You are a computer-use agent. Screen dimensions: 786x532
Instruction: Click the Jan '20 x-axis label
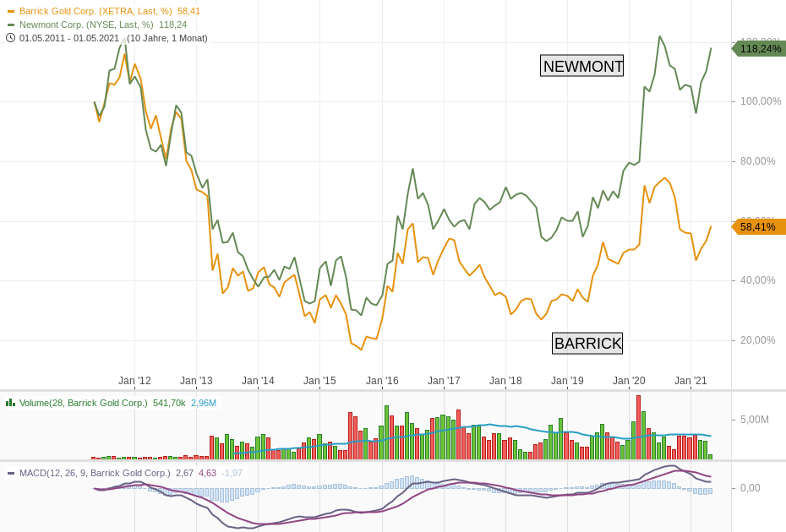pyautogui.click(x=629, y=381)
